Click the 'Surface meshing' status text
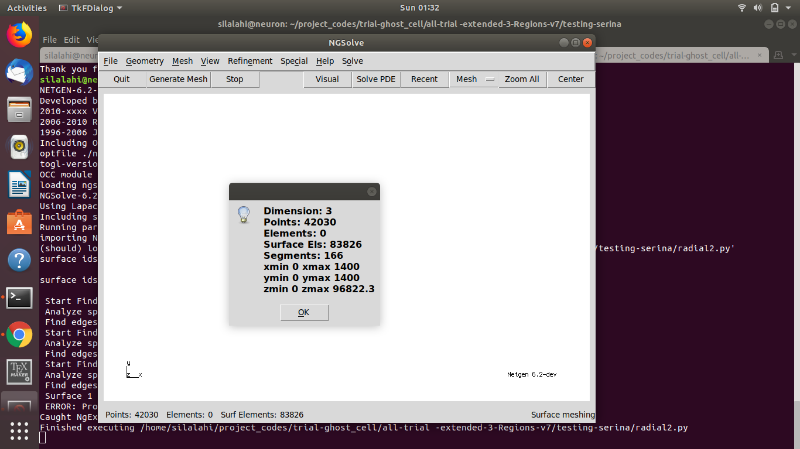This screenshot has width=800, height=449. [563, 415]
